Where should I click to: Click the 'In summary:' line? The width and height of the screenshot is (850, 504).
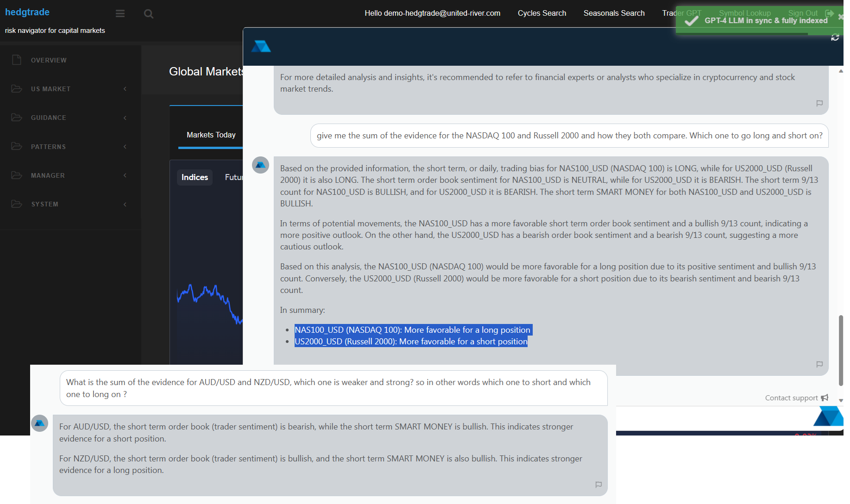point(302,310)
